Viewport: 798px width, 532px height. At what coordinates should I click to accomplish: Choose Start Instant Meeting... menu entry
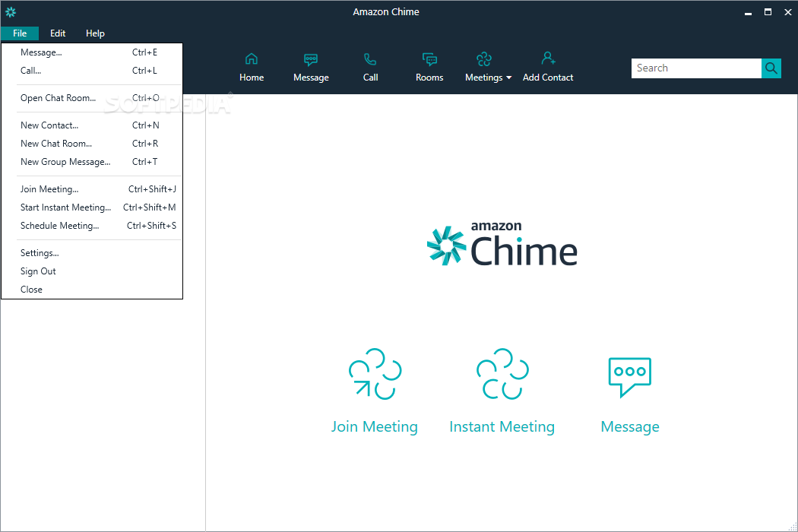tap(92, 207)
